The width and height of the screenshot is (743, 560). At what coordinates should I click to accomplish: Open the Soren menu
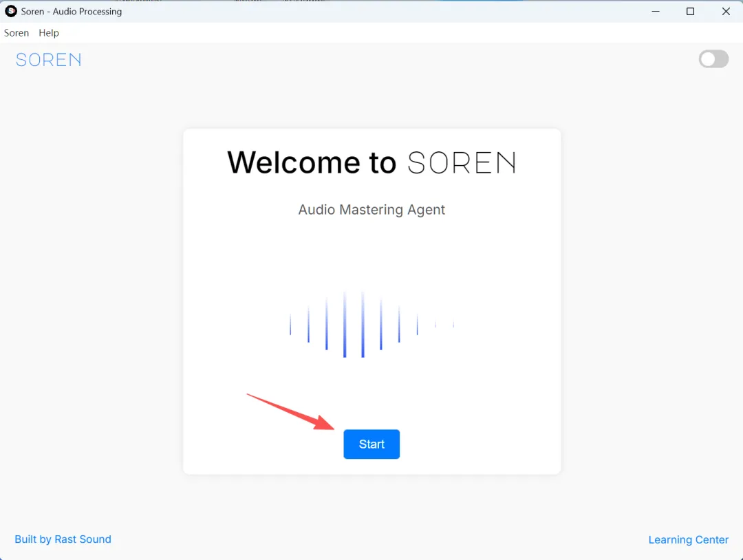pyautogui.click(x=17, y=33)
